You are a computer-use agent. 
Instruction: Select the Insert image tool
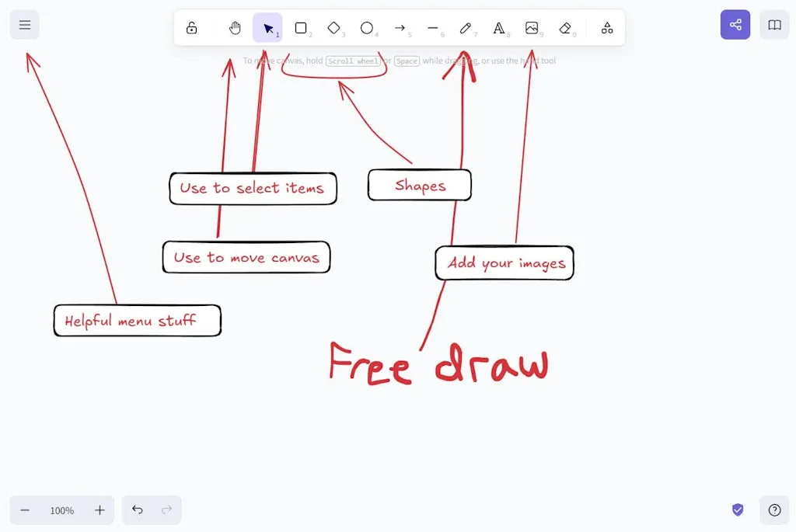coord(532,28)
